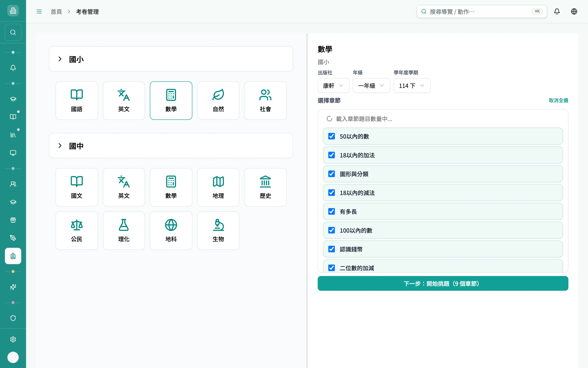Open the 出版社 康軒 dropdown
Viewport: 588px width, 368px height.
(333, 85)
